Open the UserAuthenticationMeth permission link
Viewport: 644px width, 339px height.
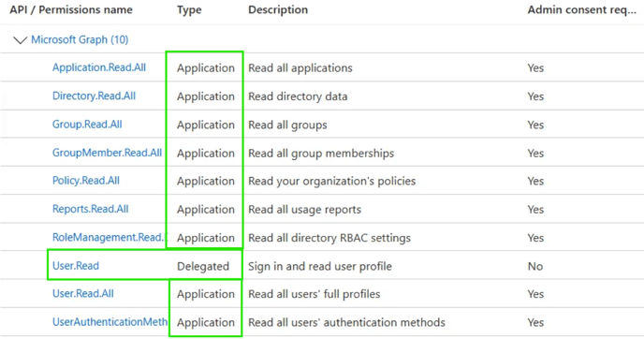110,322
